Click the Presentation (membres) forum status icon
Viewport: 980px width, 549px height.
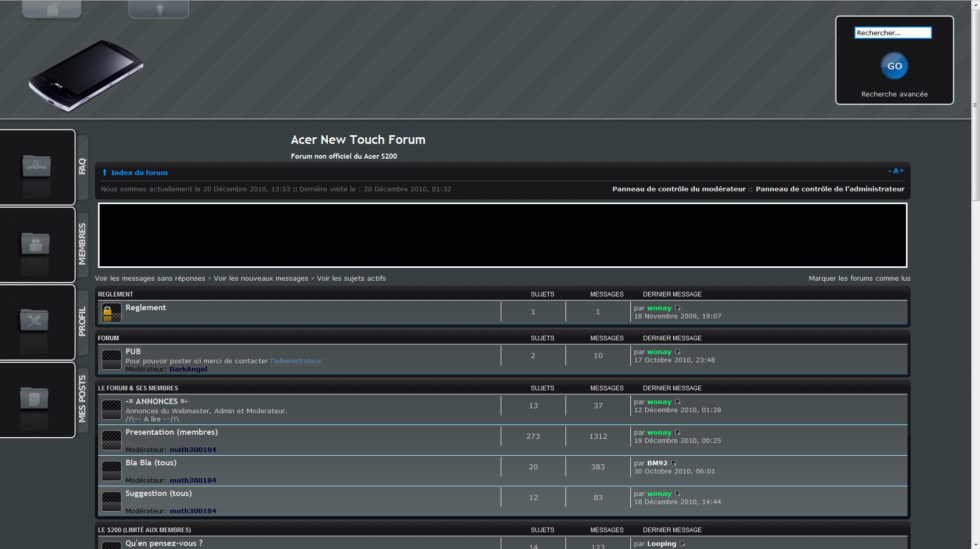click(x=111, y=440)
